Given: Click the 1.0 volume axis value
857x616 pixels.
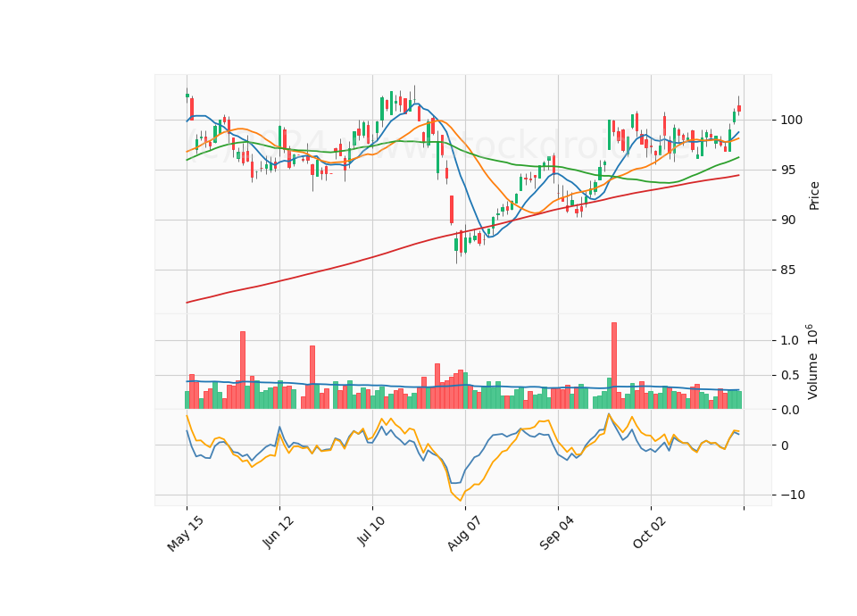Looking at the screenshot, I should [x=789, y=340].
